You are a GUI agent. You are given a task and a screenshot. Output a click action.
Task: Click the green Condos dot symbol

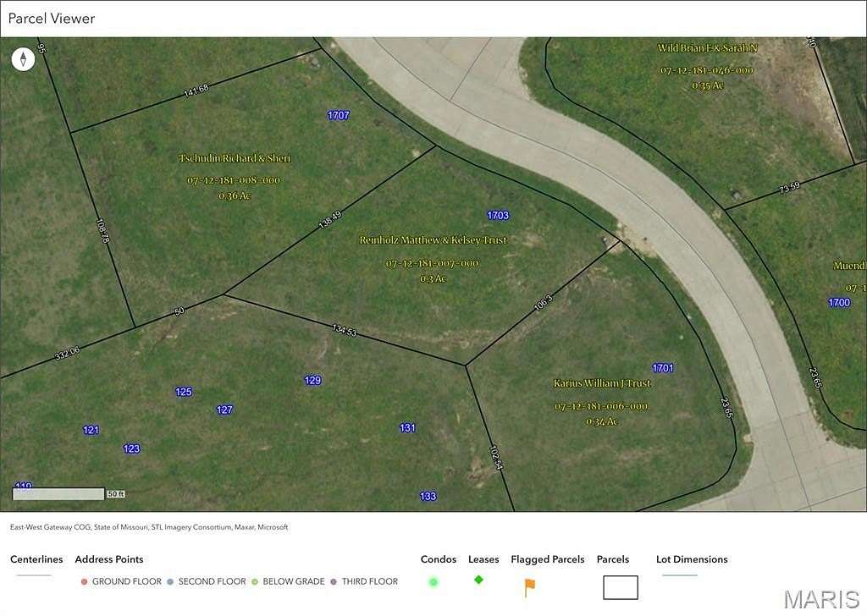[x=433, y=581]
